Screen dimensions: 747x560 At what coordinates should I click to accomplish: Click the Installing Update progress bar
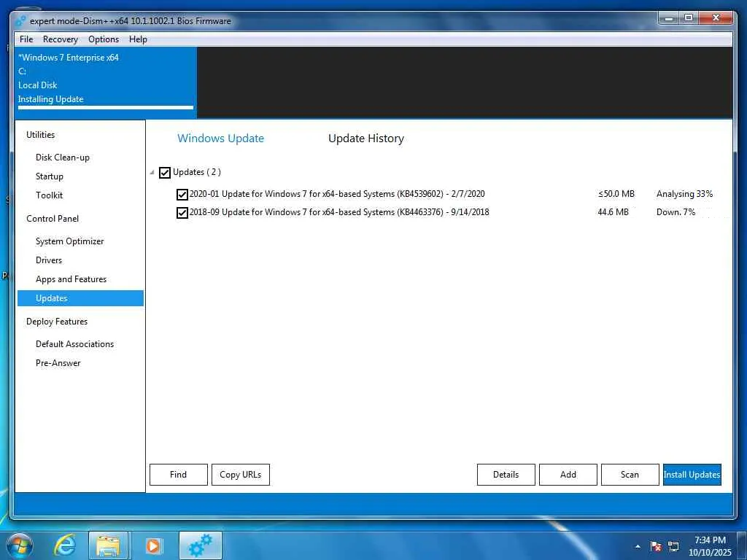(x=106, y=108)
